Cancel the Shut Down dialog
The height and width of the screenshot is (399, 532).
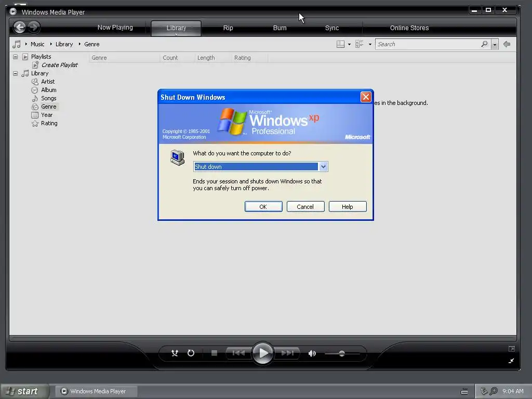[x=305, y=207]
